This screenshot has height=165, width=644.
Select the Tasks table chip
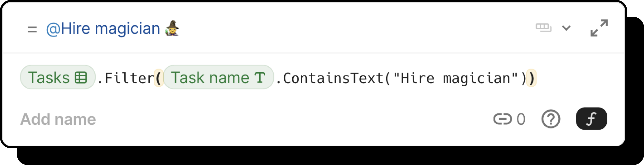tap(49, 77)
